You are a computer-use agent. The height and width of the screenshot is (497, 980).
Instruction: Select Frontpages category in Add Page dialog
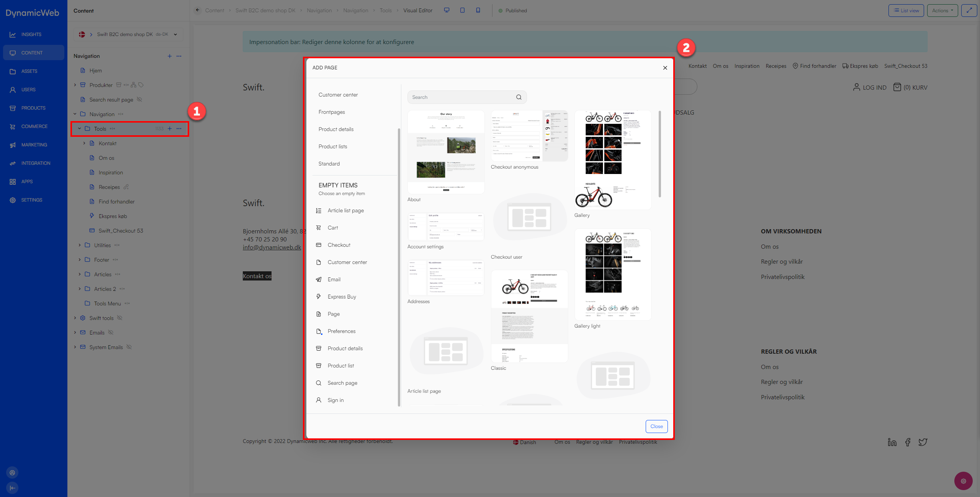tap(332, 112)
